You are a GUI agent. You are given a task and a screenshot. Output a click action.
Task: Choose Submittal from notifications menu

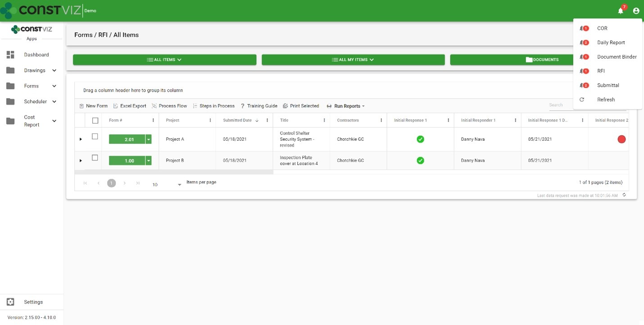(x=608, y=85)
